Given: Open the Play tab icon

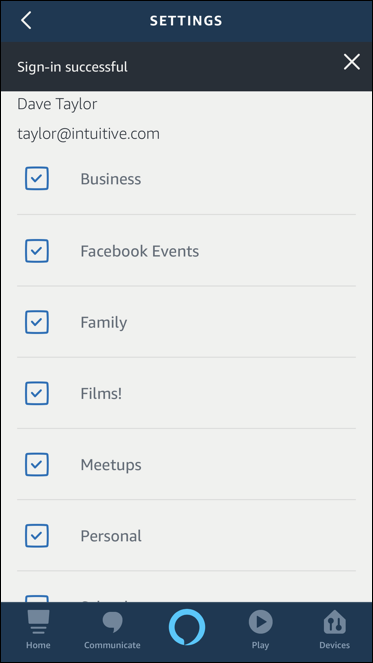Looking at the screenshot, I should coord(261,622).
